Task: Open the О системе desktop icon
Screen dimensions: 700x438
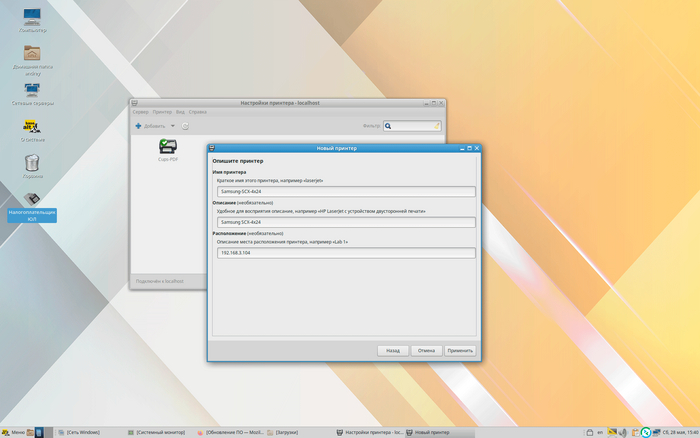Action: [32, 127]
